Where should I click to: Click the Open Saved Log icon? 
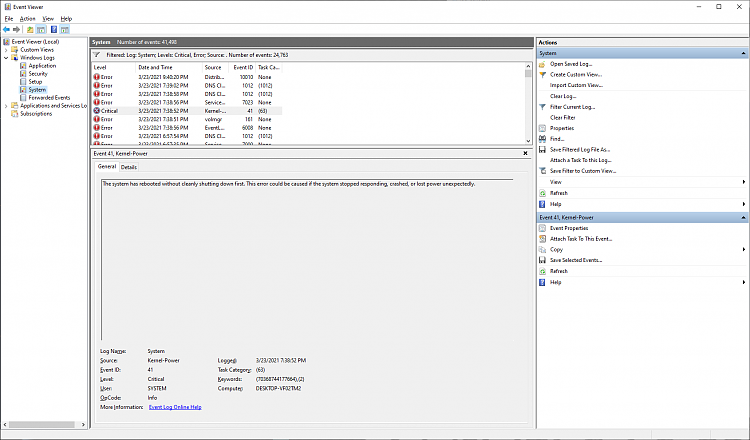tap(542, 64)
